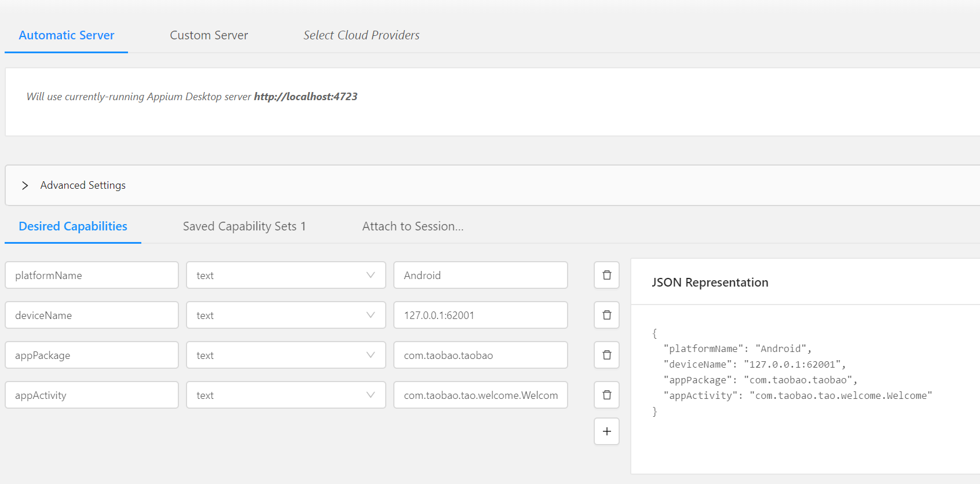Expand the Advanced Settings chevron

tap(25, 185)
